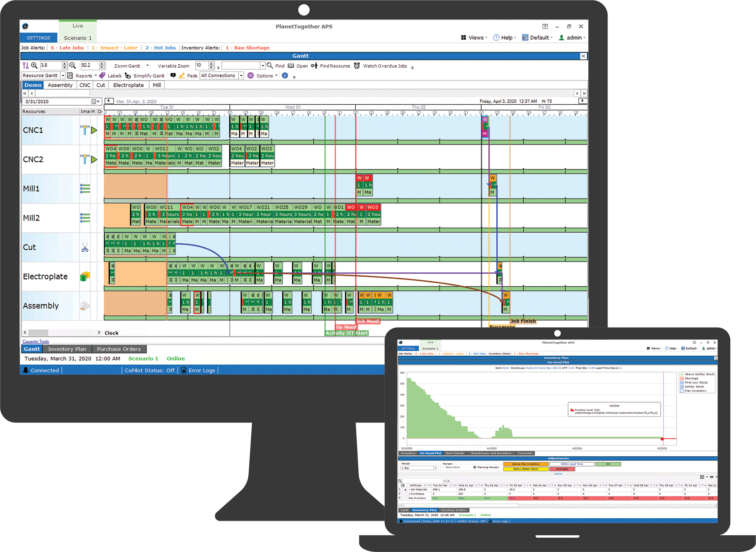Select Planning Horizon radio in laptop window
This screenshot has width=756, height=552.
pyautogui.click(x=475, y=467)
